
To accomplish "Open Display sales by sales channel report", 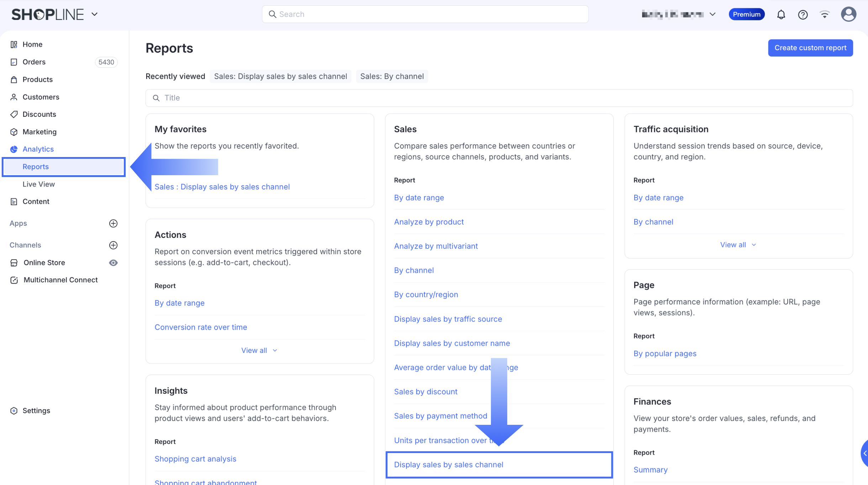I will 449,465.
